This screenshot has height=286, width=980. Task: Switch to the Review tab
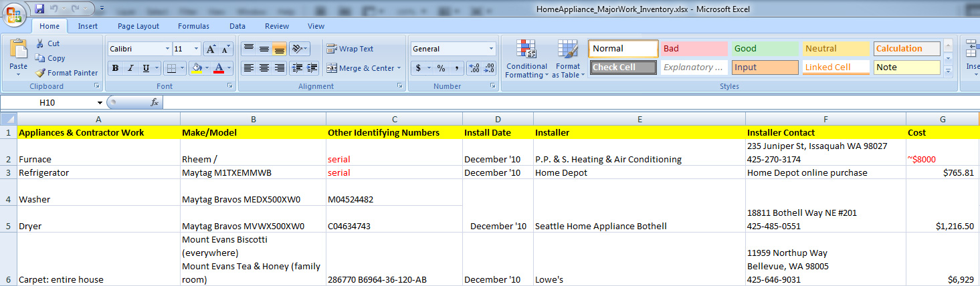(x=277, y=26)
